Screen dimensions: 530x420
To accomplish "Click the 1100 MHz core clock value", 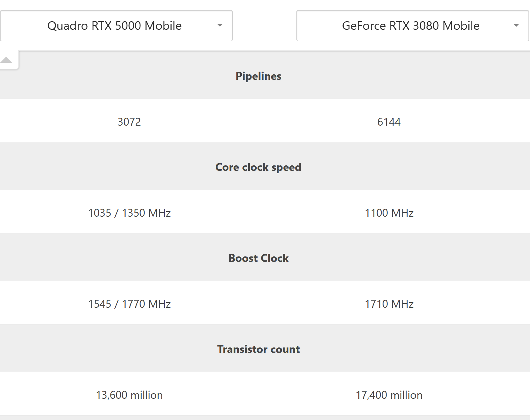I will 389,213.
